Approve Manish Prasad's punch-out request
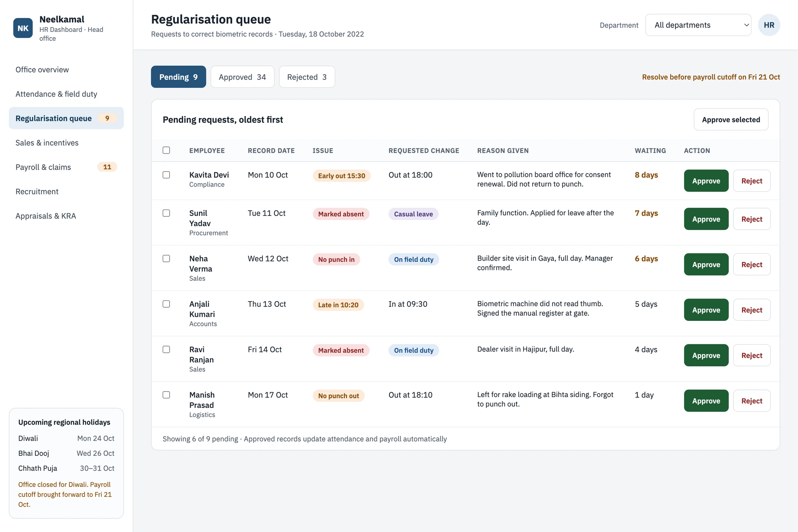 coord(706,401)
